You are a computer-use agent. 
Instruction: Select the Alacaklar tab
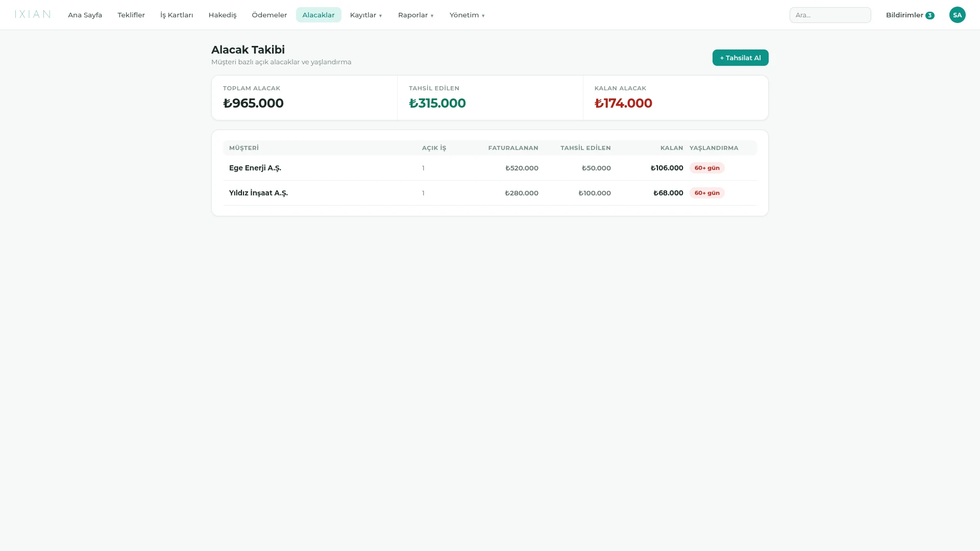pos(318,15)
